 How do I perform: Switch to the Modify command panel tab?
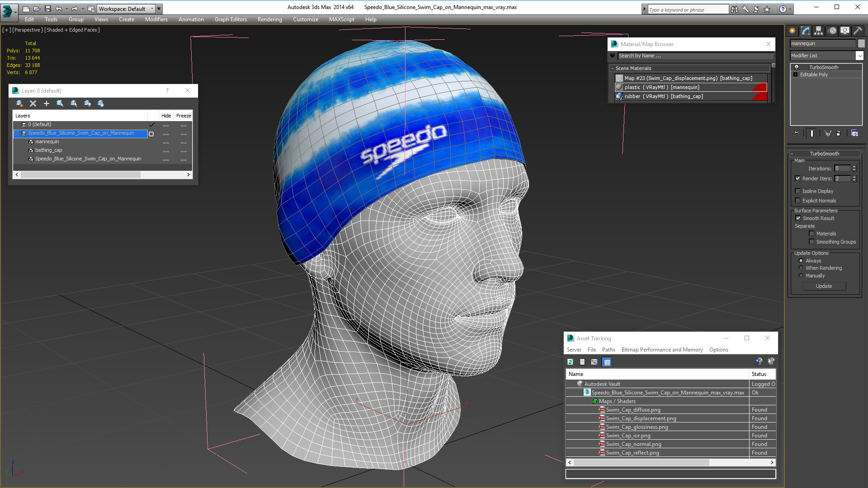pyautogui.click(x=805, y=31)
